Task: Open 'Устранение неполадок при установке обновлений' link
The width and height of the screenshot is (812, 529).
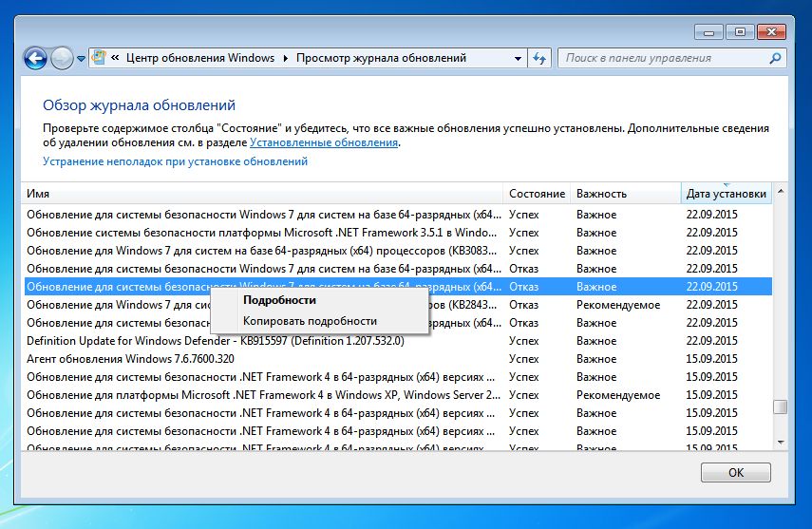Action: 175,161
